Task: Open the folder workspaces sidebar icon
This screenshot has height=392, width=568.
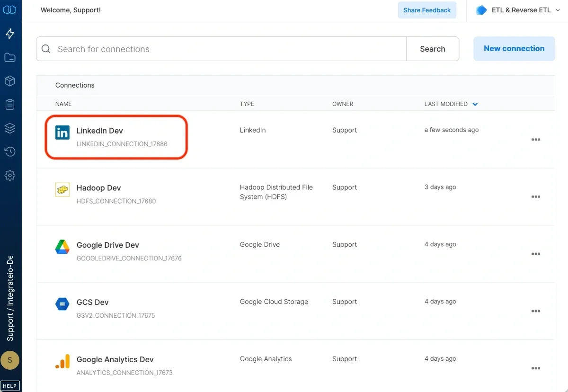Action: tap(9, 57)
